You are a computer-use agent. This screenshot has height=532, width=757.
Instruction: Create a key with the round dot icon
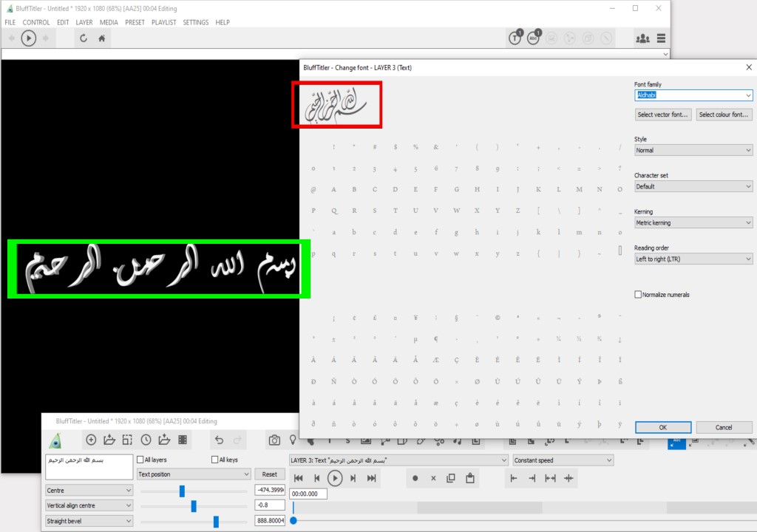415,478
